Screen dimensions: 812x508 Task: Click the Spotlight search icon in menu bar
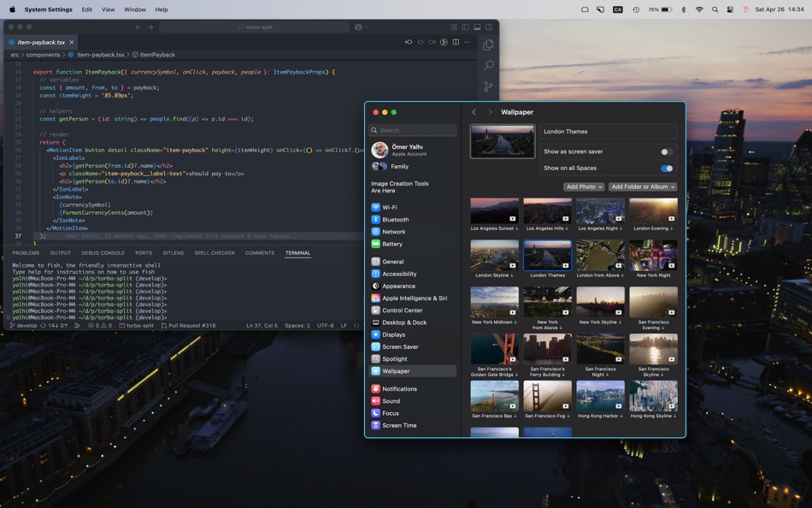tap(715, 9)
